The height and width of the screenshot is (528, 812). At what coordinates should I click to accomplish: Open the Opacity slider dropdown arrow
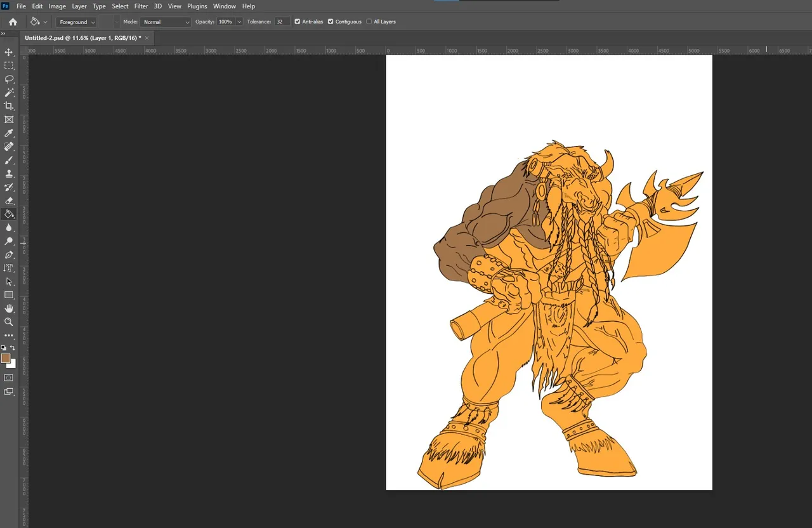pyautogui.click(x=239, y=22)
